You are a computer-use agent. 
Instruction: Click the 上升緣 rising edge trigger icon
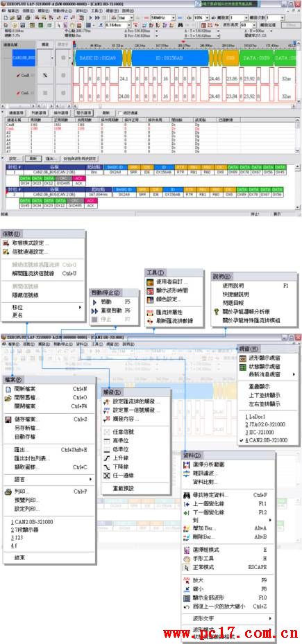pos(106,458)
